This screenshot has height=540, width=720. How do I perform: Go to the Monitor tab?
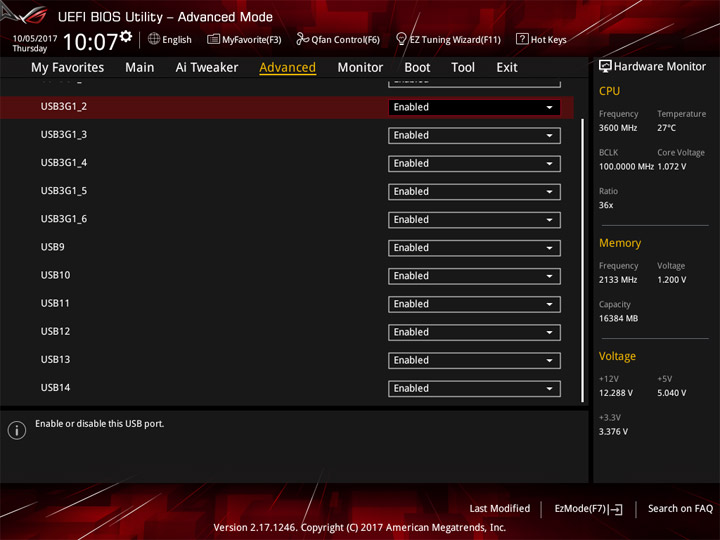pos(360,68)
